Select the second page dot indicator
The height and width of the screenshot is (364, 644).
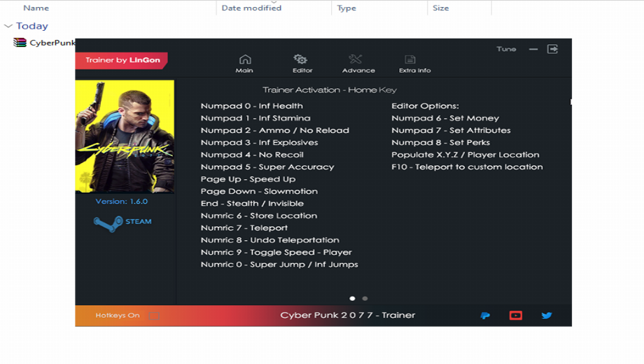point(365,299)
